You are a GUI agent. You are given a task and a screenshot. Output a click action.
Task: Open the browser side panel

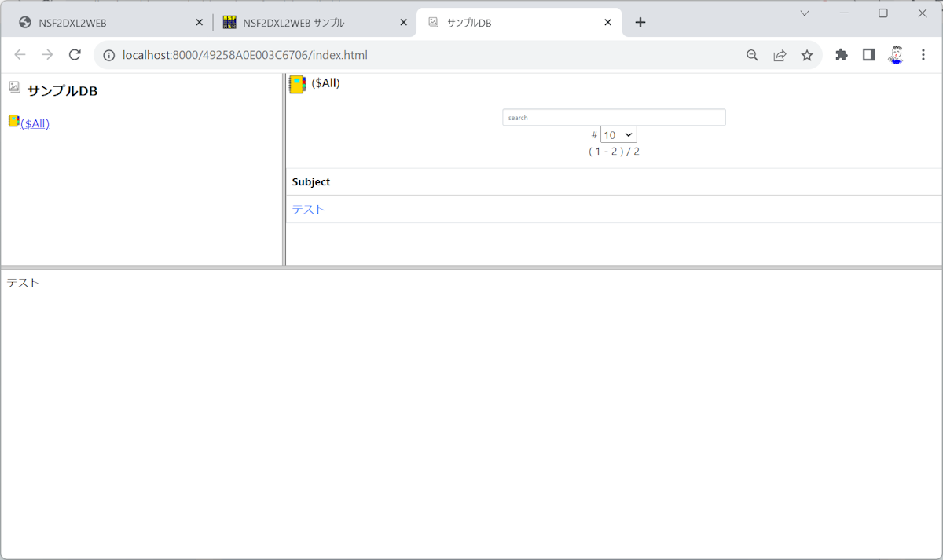868,55
